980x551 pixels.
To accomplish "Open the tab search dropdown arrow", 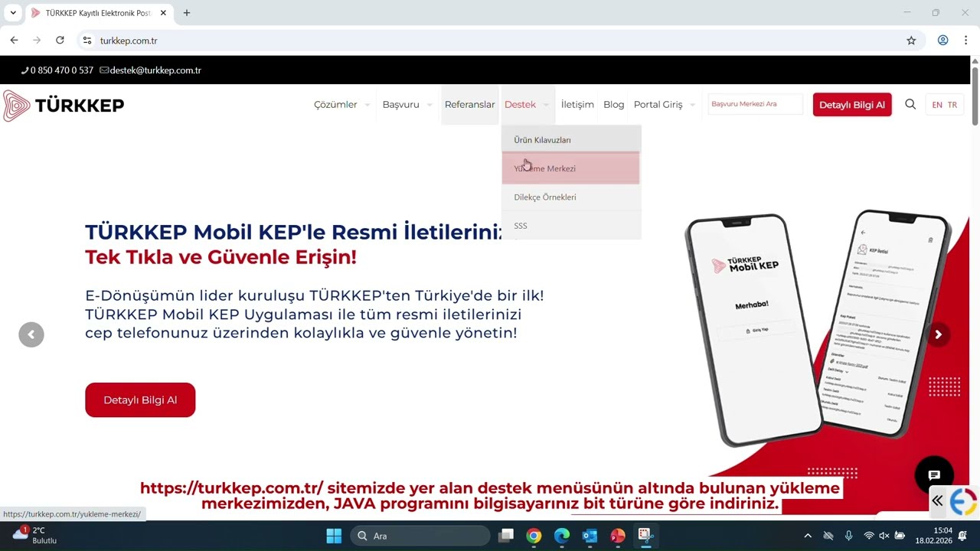I will point(13,13).
